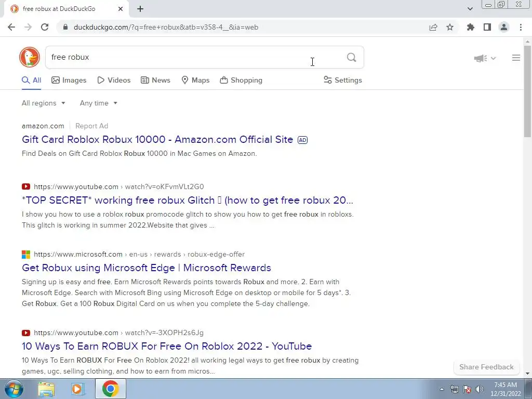Click the taskbar clock showing 7:45 AM

click(506, 389)
